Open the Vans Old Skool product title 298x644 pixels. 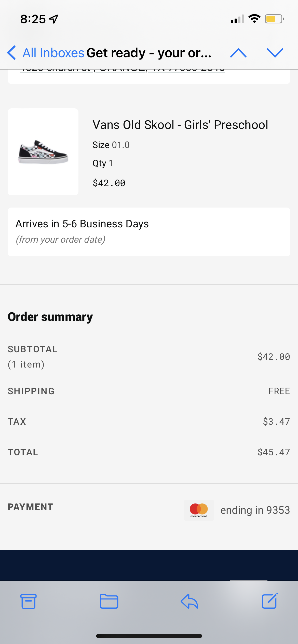(x=180, y=125)
